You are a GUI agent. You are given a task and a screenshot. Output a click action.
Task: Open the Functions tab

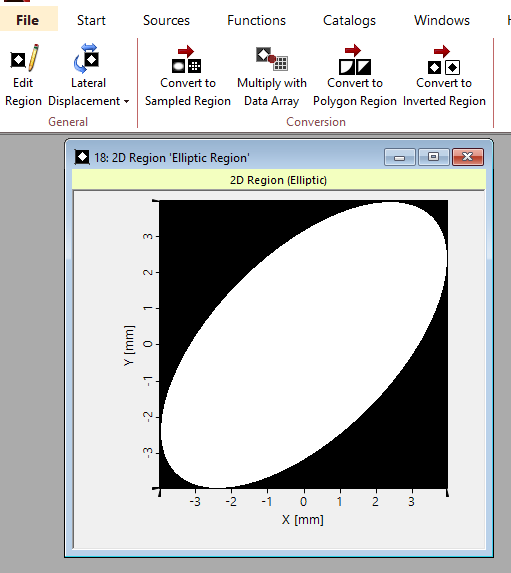coord(256,20)
